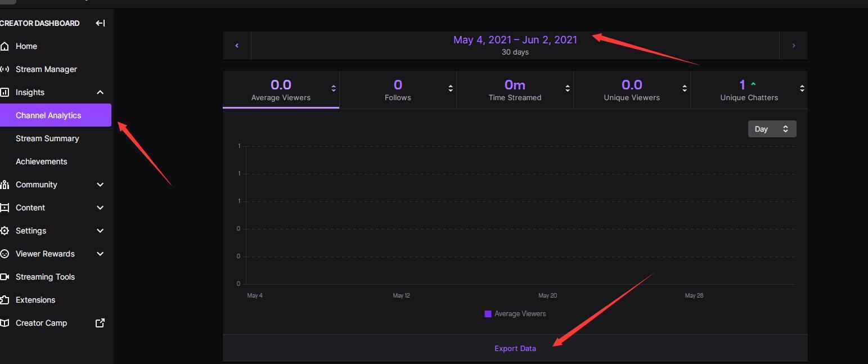Open the Achievements page
This screenshot has width=868, height=364.
[41, 161]
